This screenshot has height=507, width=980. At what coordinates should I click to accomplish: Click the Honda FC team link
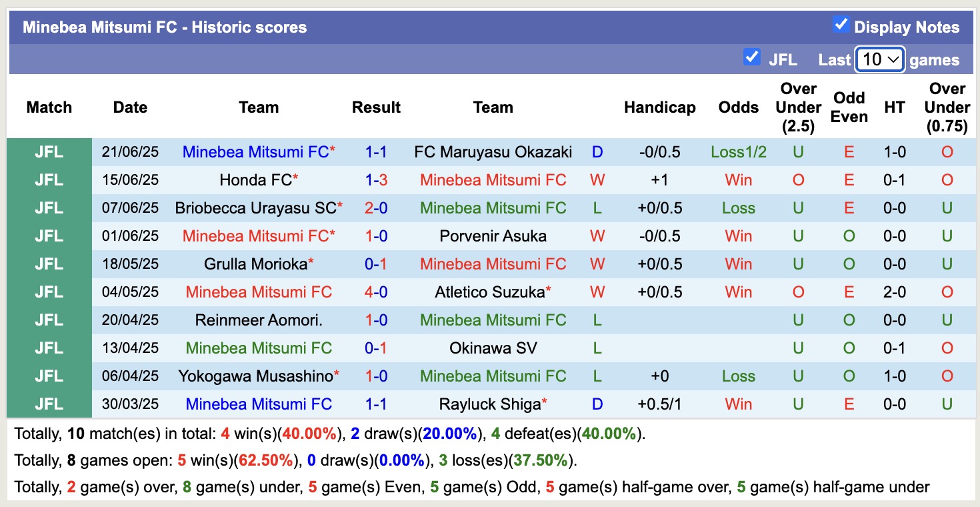click(x=255, y=180)
